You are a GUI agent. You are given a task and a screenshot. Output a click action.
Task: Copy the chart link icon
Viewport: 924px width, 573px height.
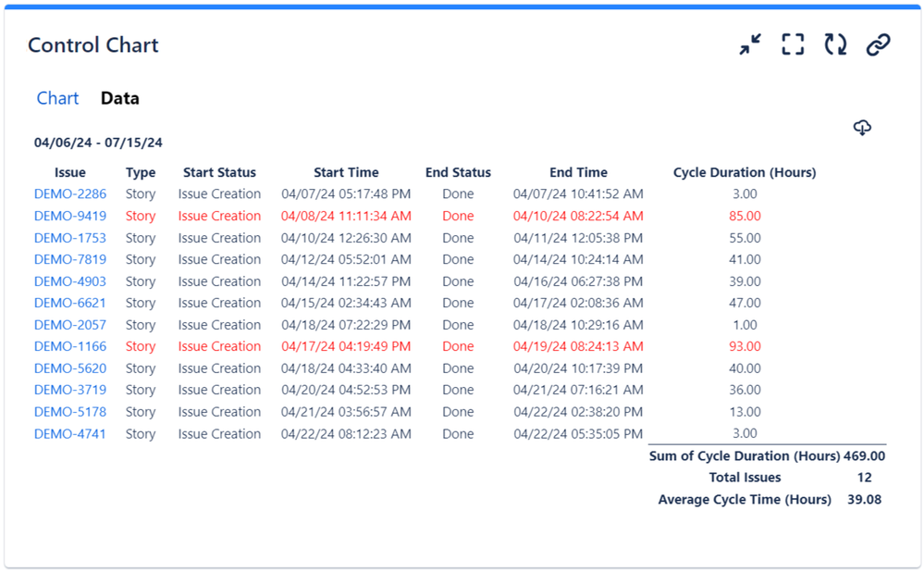(x=878, y=44)
